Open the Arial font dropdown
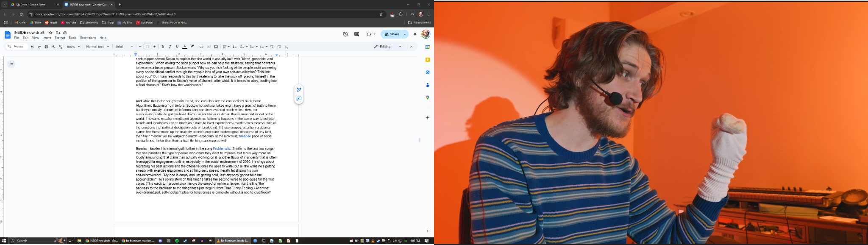 [x=124, y=47]
